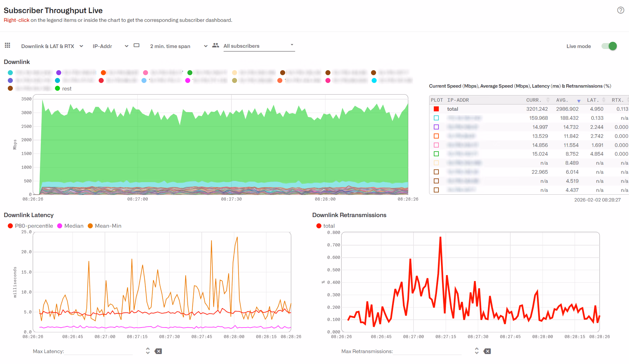Toggle the rest series legend item
Image resolution: width=629 pixels, height=364 pixels.
tap(63, 89)
